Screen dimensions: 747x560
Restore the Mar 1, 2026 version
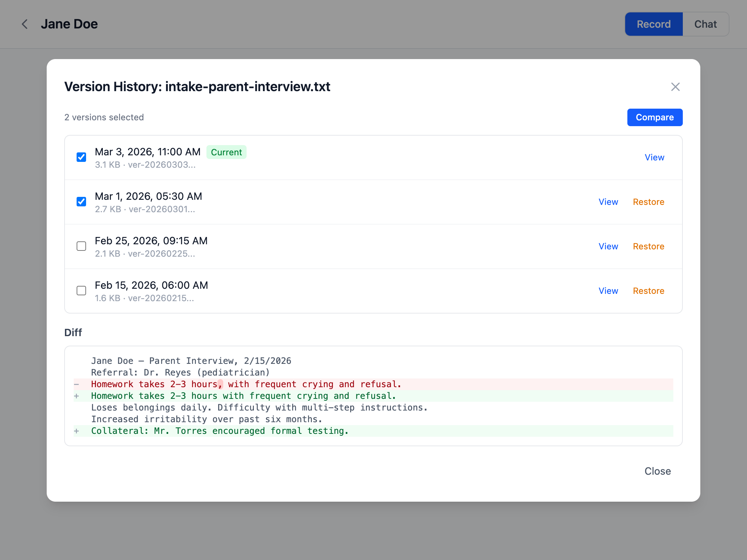point(649,202)
